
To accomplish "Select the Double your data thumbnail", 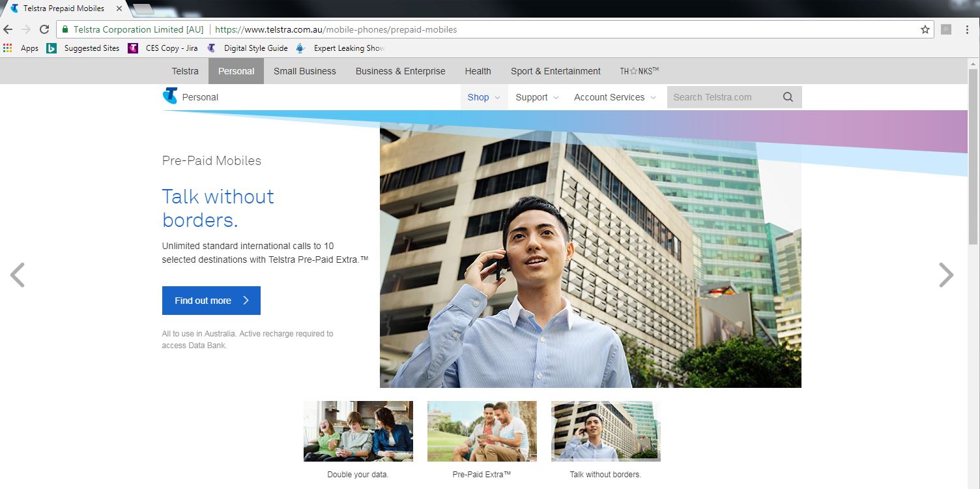I will tap(358, 432).
